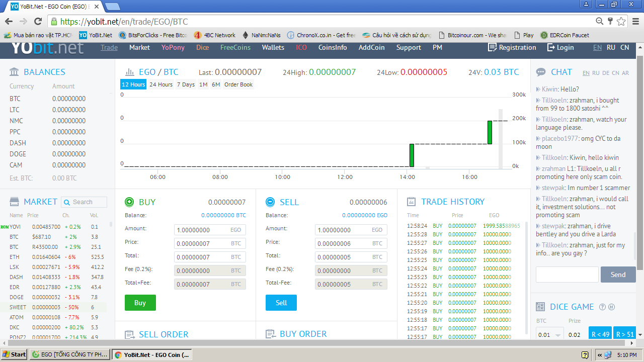
Task: Open the Dice menu item
Action: pyautogui.click(x=203, y=47)
